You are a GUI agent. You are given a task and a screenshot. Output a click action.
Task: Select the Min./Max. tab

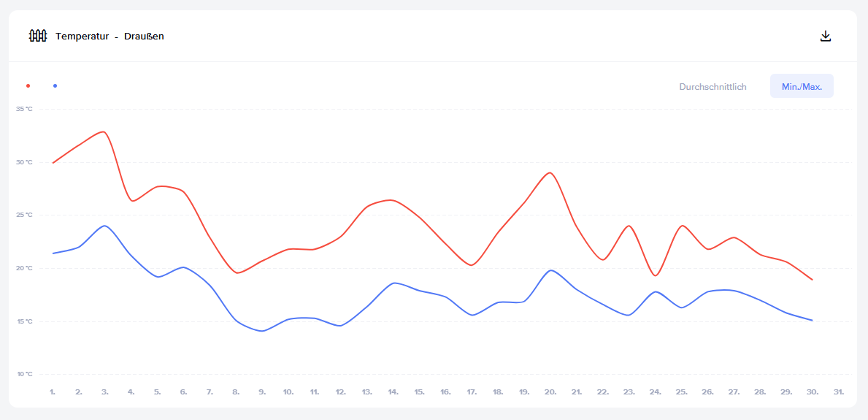802,86
